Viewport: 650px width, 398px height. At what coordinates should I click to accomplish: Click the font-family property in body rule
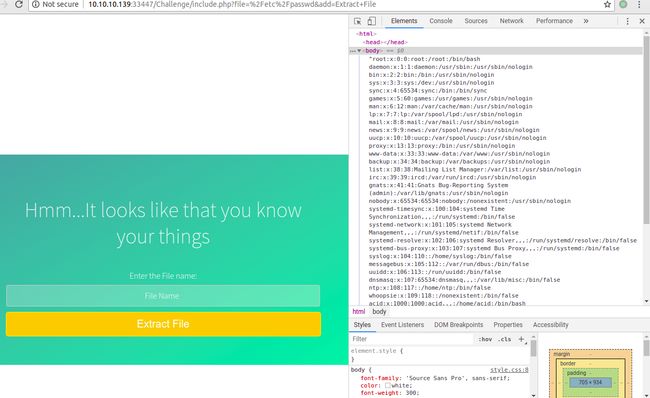tap(381, 378)
